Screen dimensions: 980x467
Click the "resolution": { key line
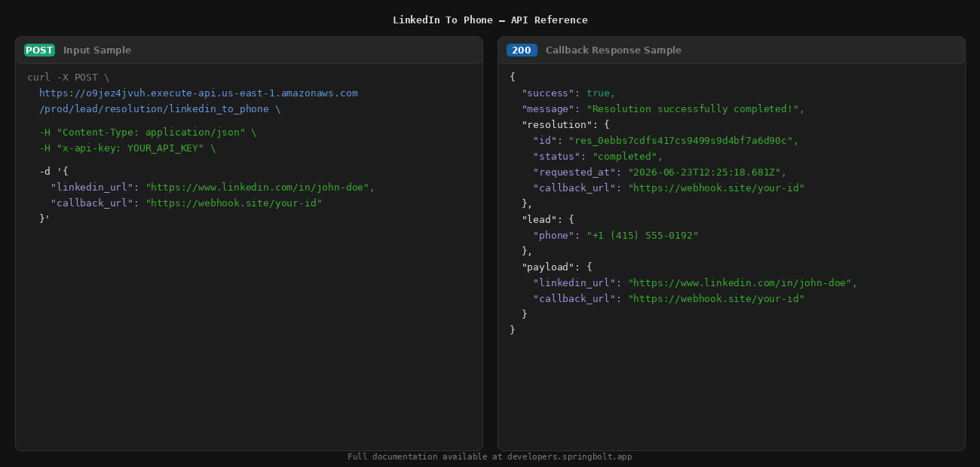coord(565,125)
